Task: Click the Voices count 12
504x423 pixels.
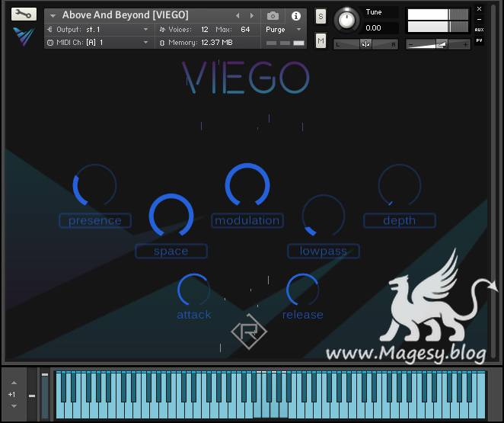Action: point(205,30)
